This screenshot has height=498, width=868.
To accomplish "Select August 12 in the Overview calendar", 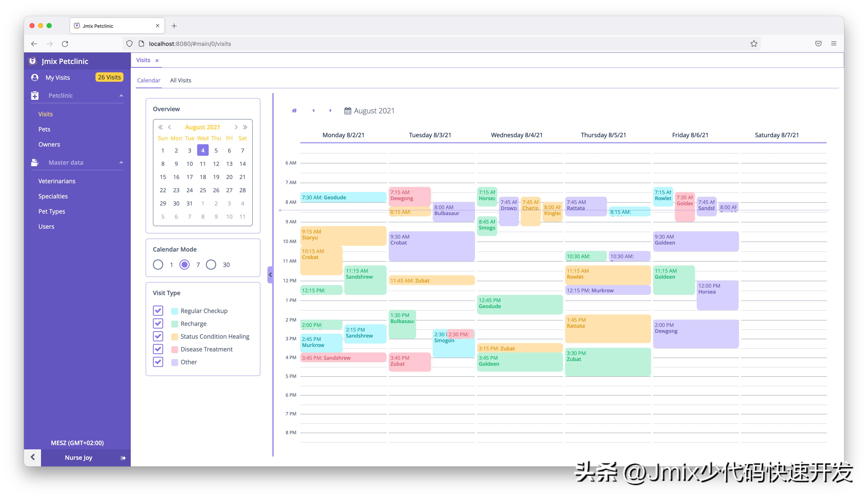I will pyautogui.click(x=216, y=163).
